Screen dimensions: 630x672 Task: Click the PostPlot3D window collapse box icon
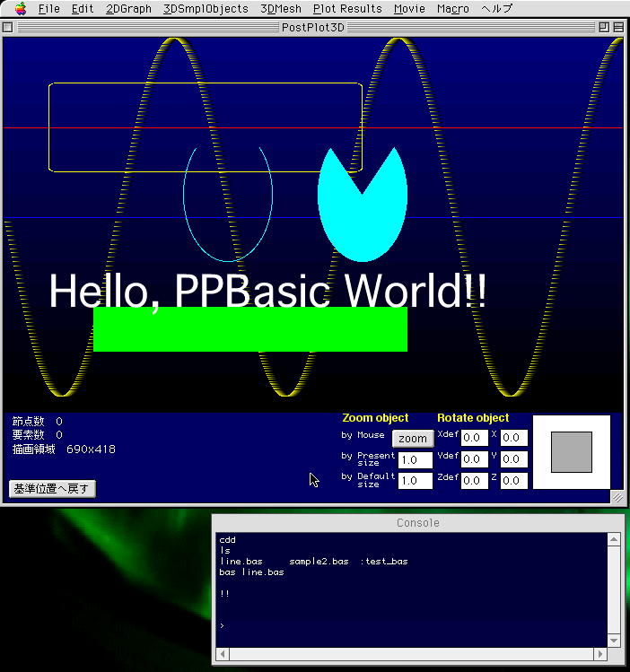point(618,28)
